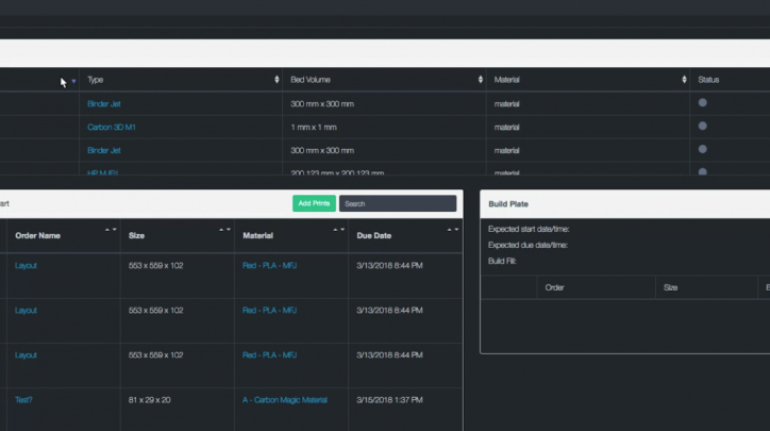Open first Red - PLA - MFJ material link
770x431 pixels.
click(x=270, y=266)
